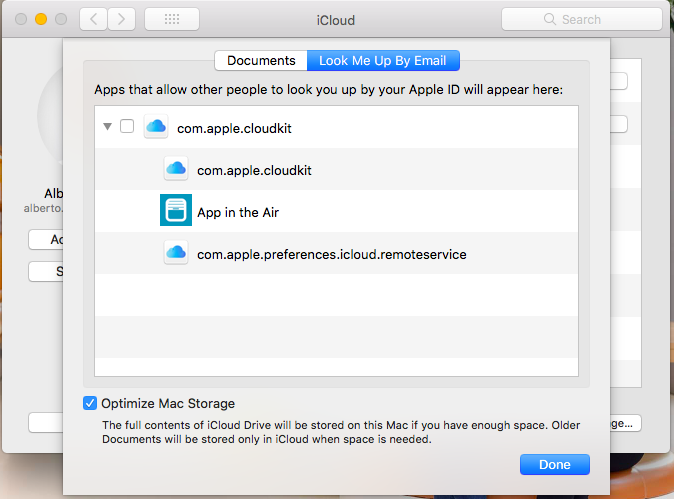Click the App in the Air icon
This screenshot has width=674, height=499.
coord(176,210)
